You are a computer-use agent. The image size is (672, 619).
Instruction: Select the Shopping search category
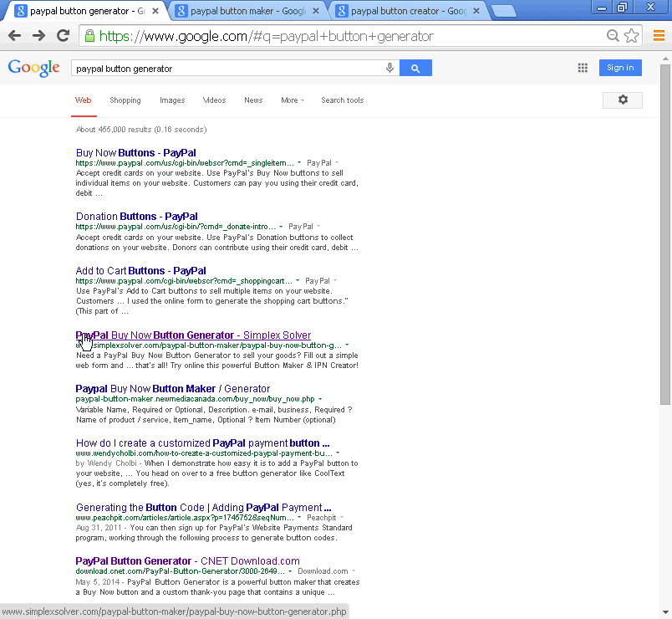click(x=125, y=100)
